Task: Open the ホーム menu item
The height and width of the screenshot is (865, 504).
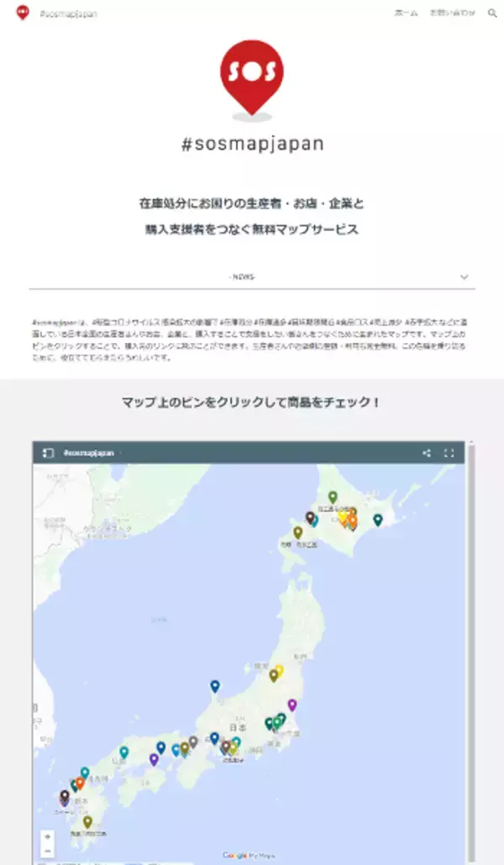Action: point(406,13)
